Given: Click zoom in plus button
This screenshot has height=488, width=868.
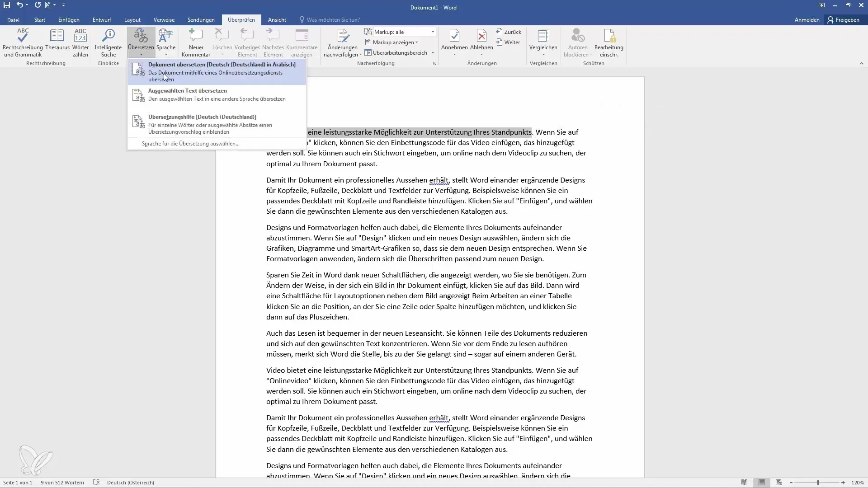Looking at the screenshot, I should pos(843,483).
